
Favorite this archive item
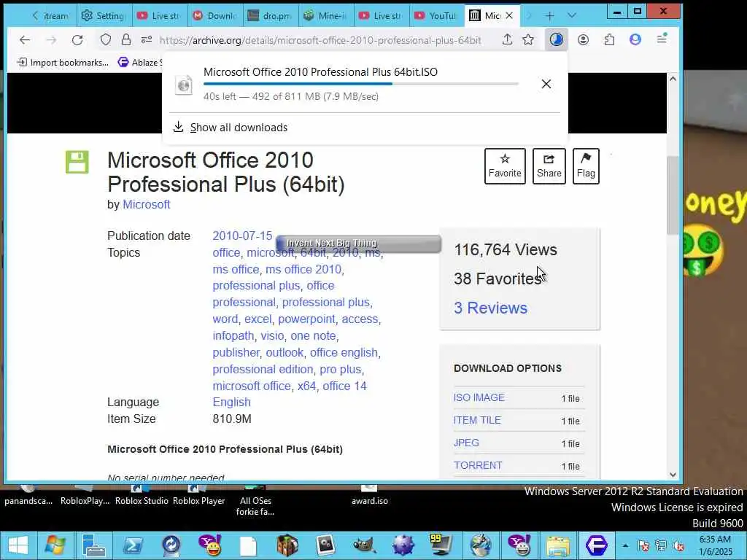pos(505,166)
